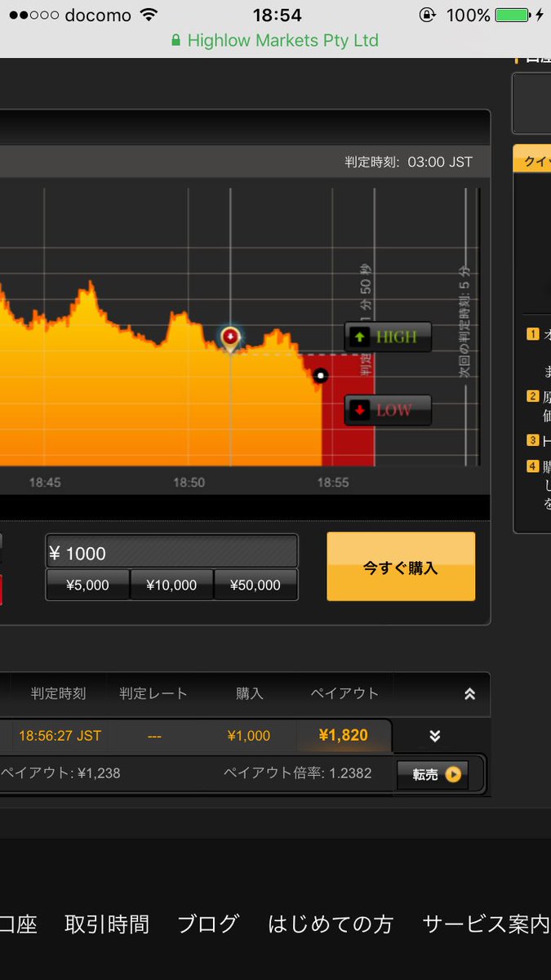Click the 18:50 time axis label
This screenshot has height=980, width=551.
coord(189,483)
